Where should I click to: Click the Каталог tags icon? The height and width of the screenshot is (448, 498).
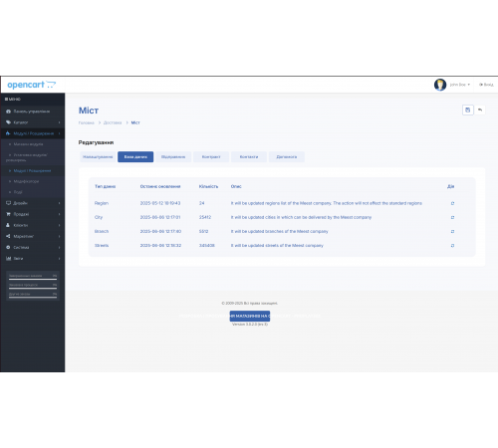(8, 122)
